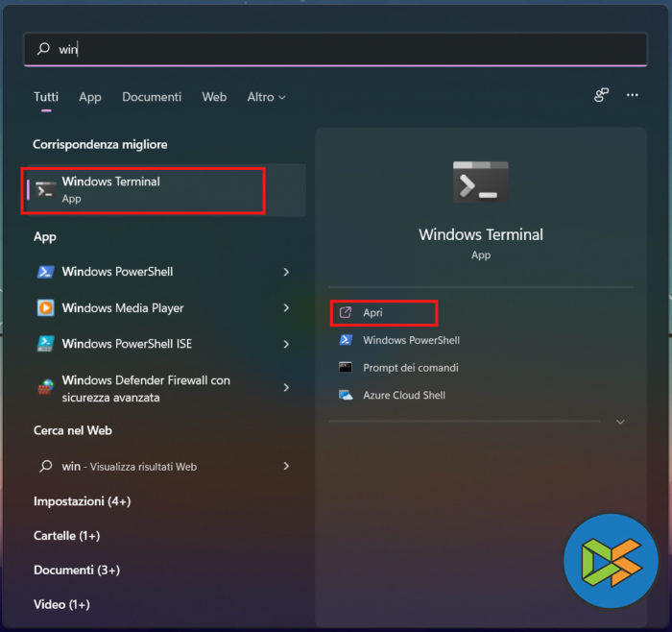This screenshot has width=672, height=632.
Task: Select Windows Terminal best match result
Action: (164, 190)
